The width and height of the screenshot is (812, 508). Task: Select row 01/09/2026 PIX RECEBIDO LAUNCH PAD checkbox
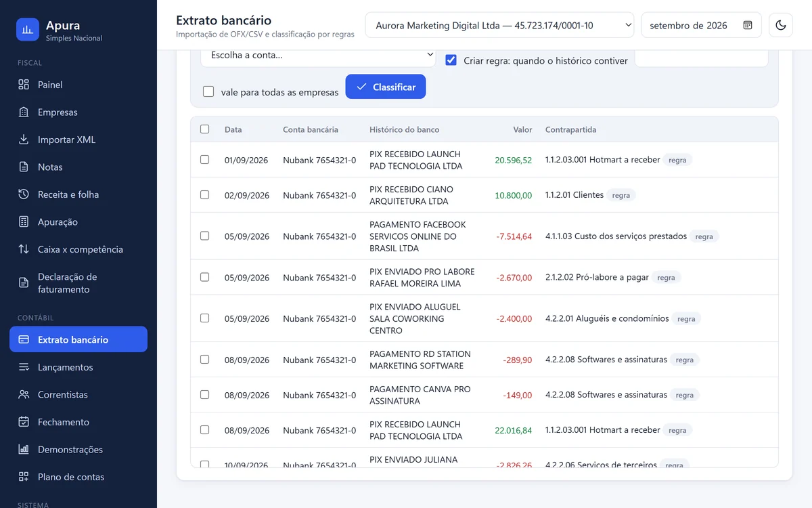click(x=205, y=160)
